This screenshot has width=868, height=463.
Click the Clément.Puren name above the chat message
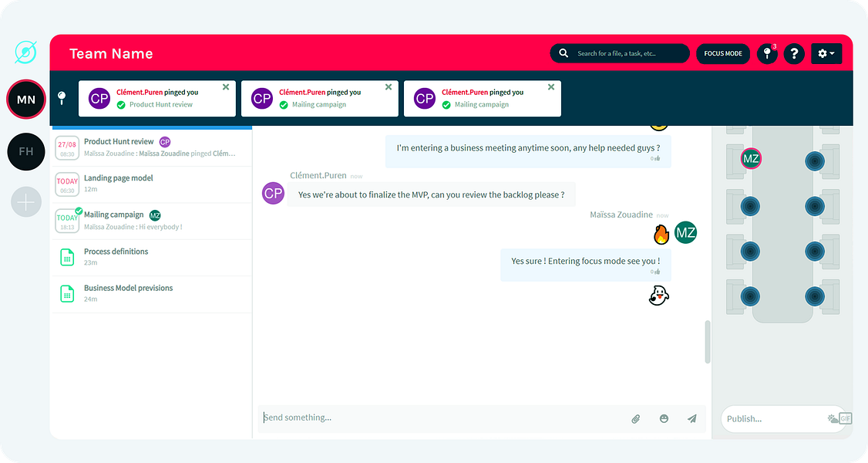coord(318,176)
